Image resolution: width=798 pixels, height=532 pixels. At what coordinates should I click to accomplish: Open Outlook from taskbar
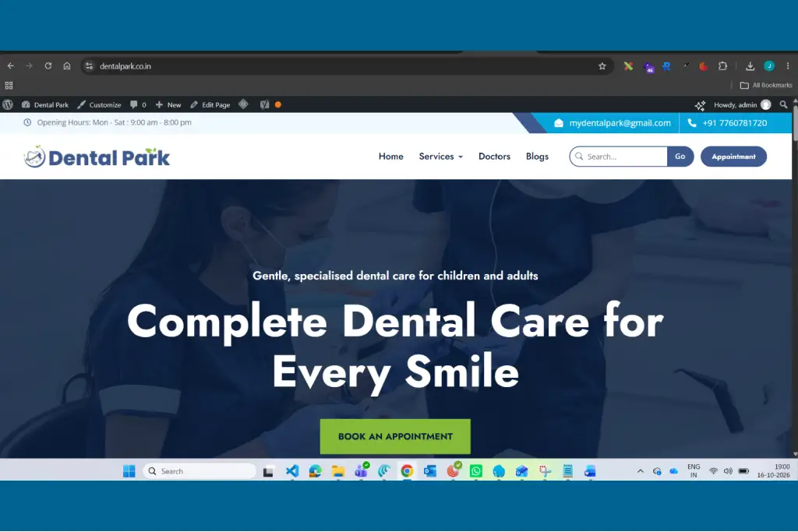click(430, 471)
